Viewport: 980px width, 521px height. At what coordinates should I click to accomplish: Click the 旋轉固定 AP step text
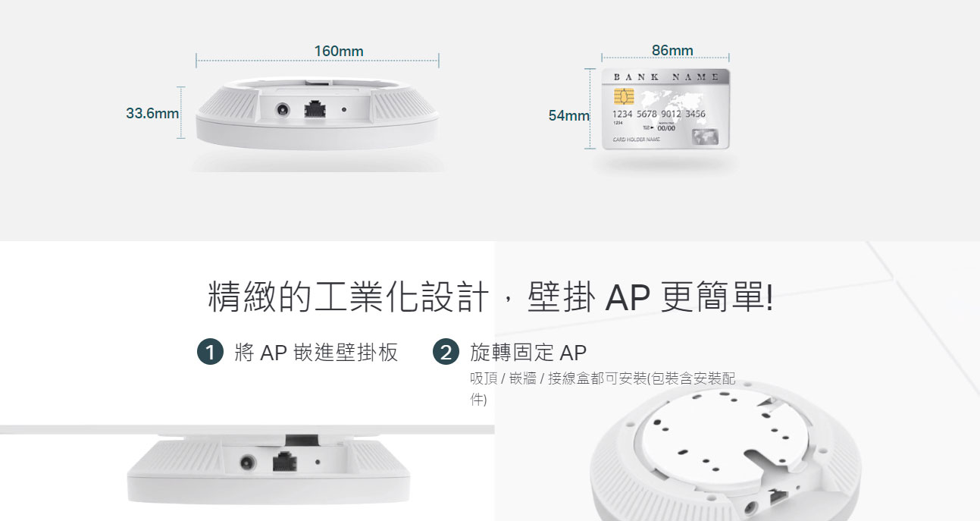(528, 353)
